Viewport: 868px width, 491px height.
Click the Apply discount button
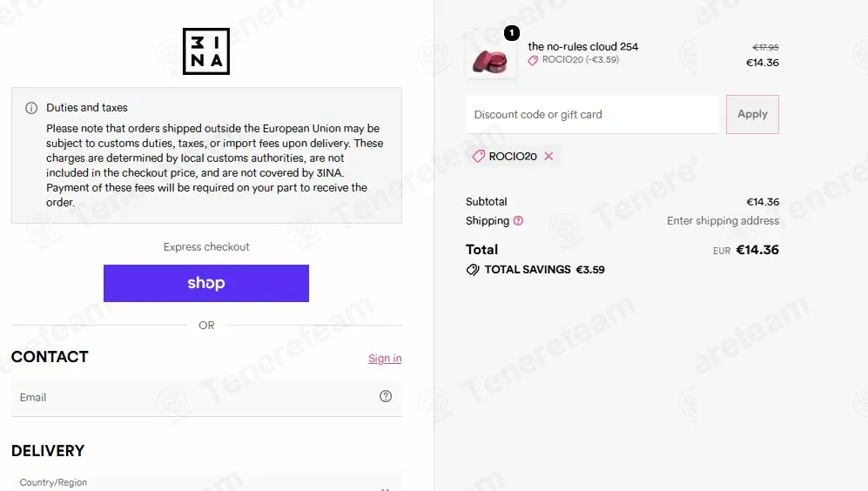(752, 114)
